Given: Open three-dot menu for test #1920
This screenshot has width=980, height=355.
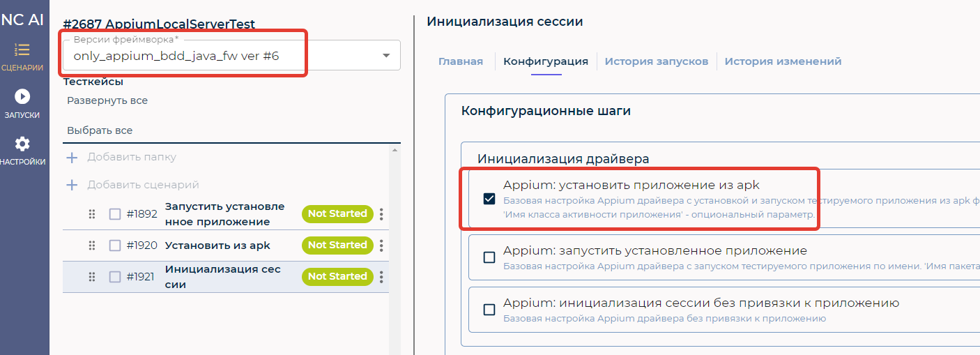Looking at the screenshot, I should pos(381,246).
